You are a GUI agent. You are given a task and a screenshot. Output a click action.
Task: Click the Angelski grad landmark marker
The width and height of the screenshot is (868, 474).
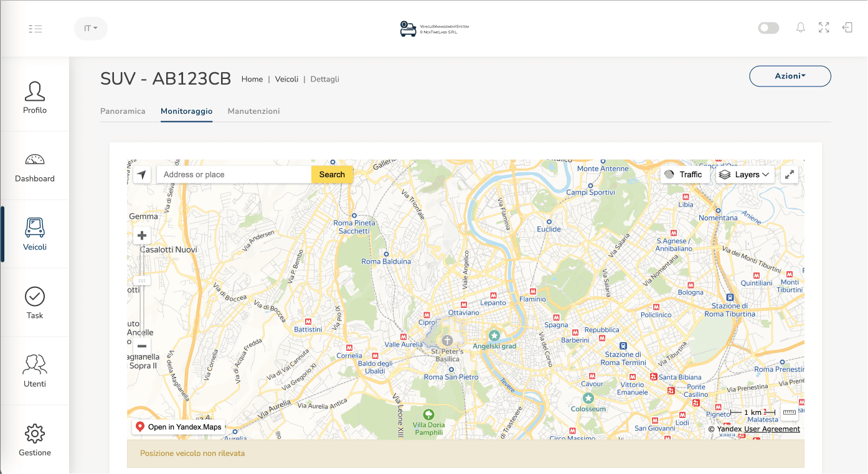tap(494, 335)
